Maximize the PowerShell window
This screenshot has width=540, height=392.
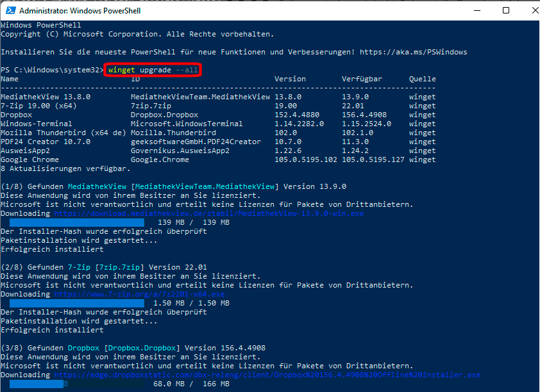click(506, 10)
